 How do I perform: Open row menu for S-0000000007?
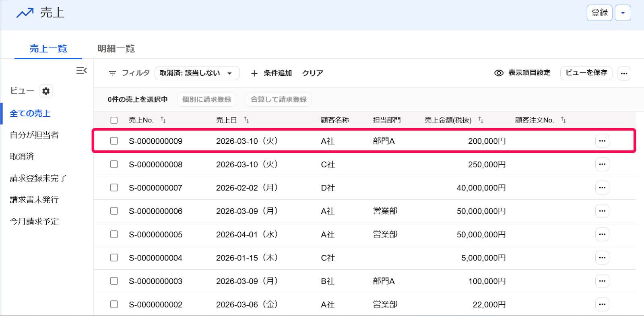(x=602, y=188)
